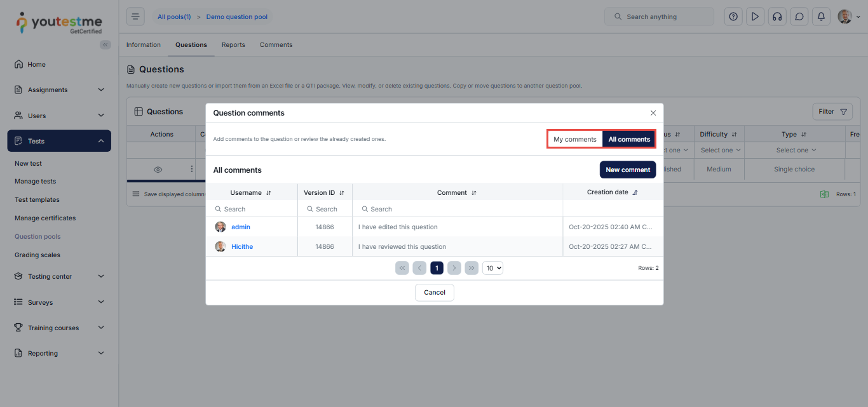
Task: Click the New comment button
Action: tap(627, 170)
